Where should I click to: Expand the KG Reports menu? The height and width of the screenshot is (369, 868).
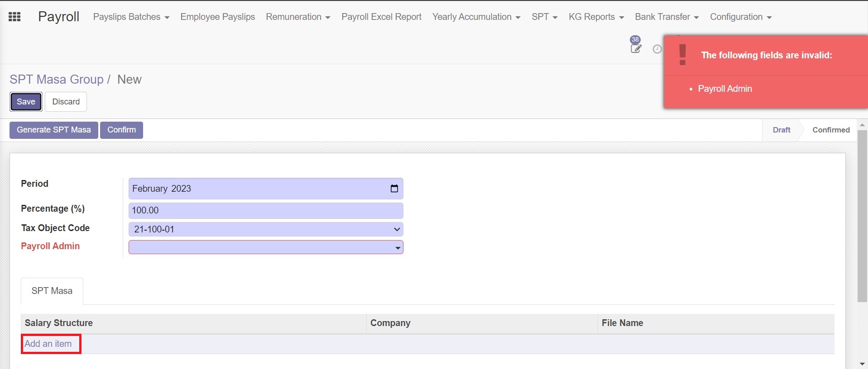[x=596, y=17]
